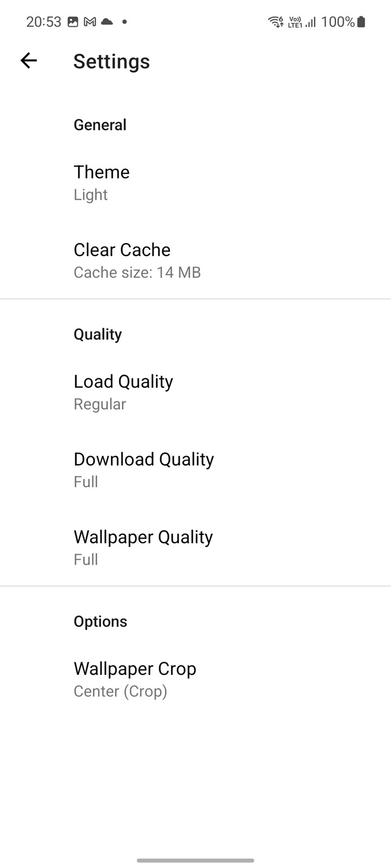Viewport: 391px width, 868px height.
Task: Tap the VoLTE indicator icon
Action: (295, 22)
